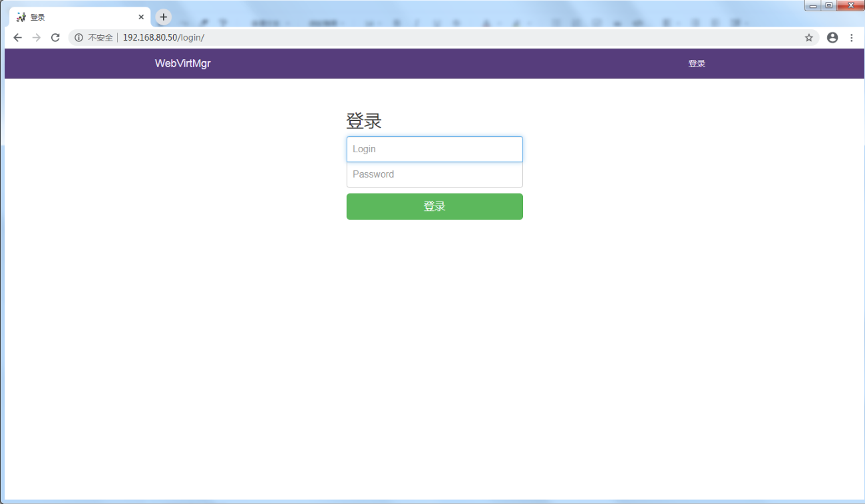This screenshot has width=865, height=504.
Task: Focus the Password field
Action: point(434,175)
